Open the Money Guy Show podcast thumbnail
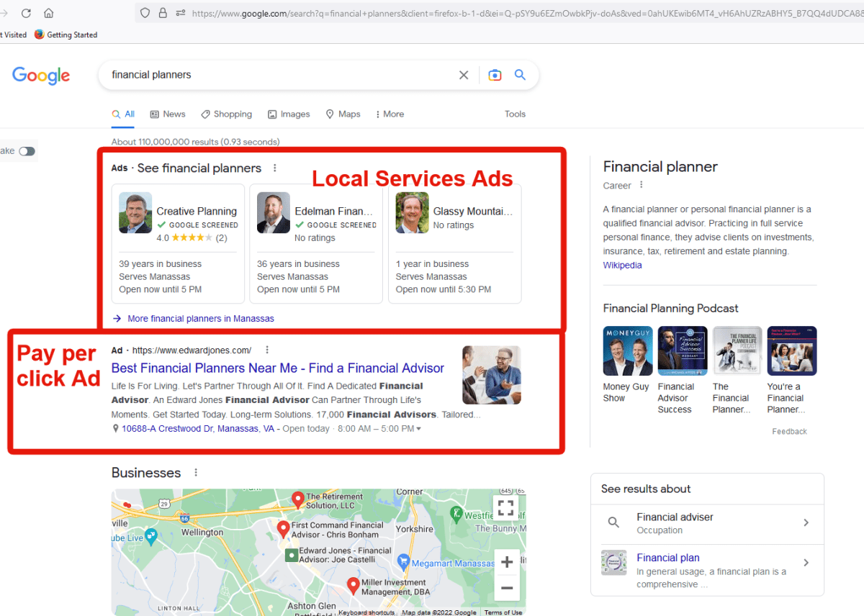Screen dimensions: 864x616 click(626, 350)
